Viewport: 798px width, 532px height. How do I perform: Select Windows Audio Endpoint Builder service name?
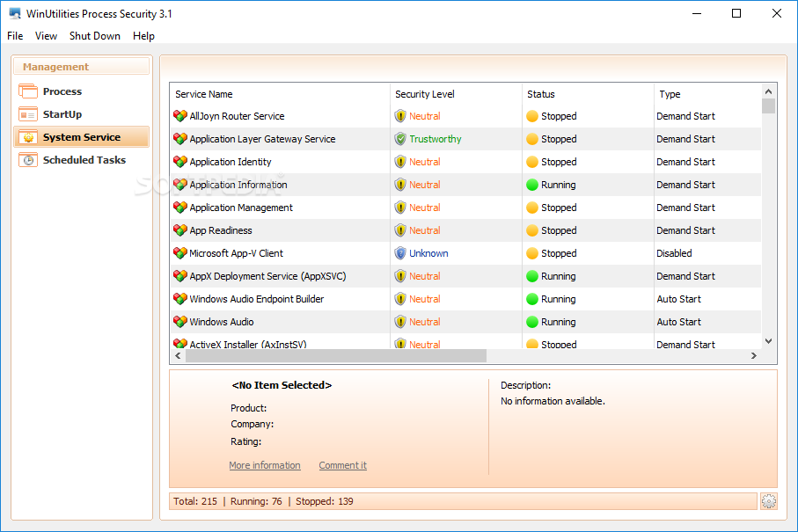coord(257,299)
